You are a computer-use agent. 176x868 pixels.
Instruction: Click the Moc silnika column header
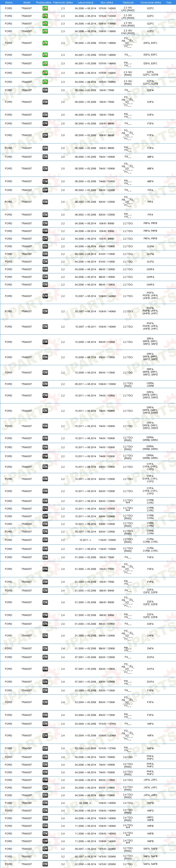click(x=107, y=2)
